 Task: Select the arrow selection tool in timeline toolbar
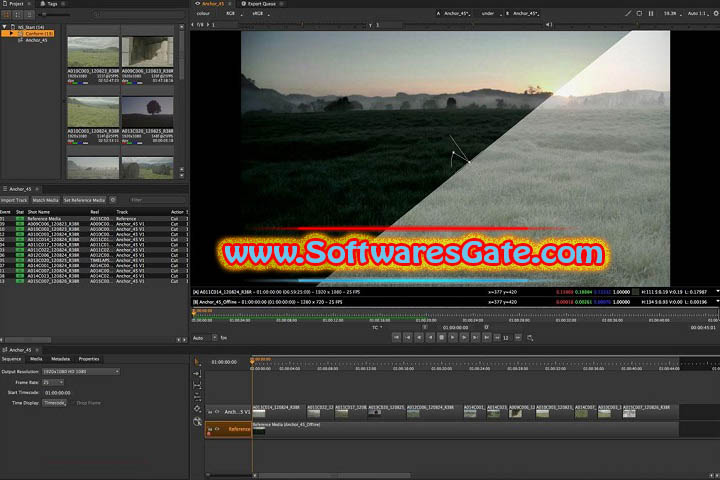coord(197,362)
